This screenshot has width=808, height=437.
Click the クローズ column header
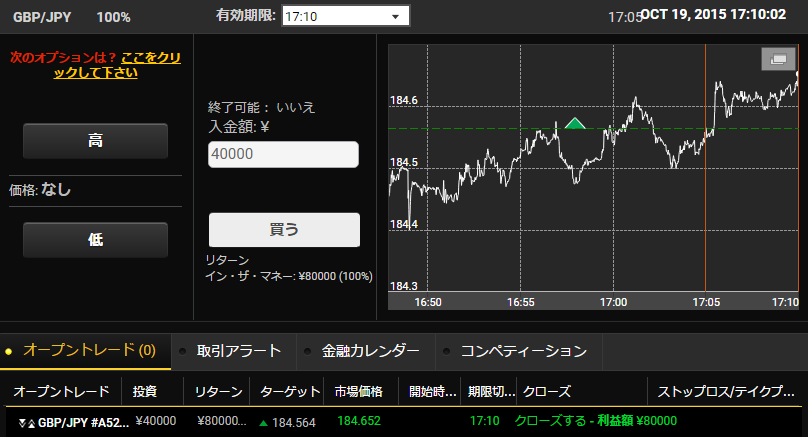tap(547, 392)
